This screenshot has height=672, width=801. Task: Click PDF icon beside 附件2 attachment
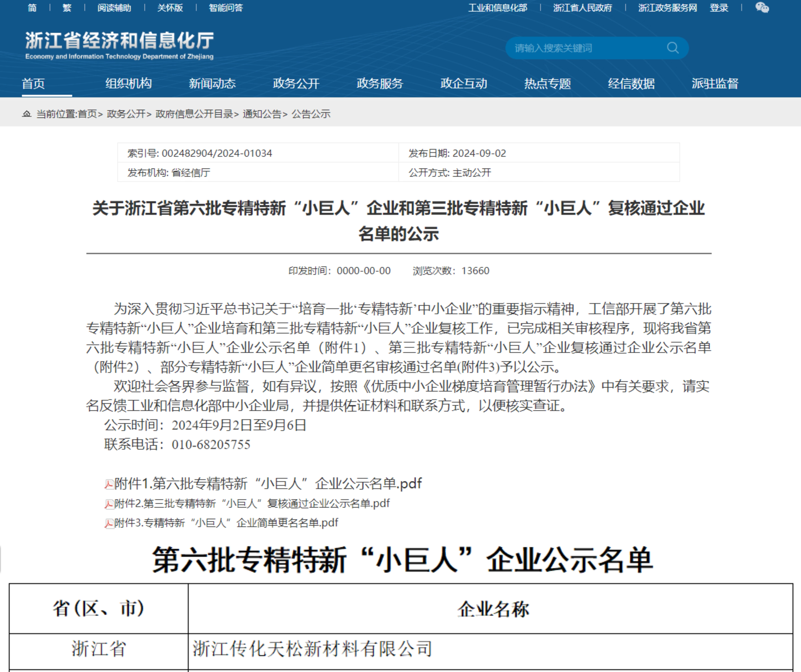point(109,504)
